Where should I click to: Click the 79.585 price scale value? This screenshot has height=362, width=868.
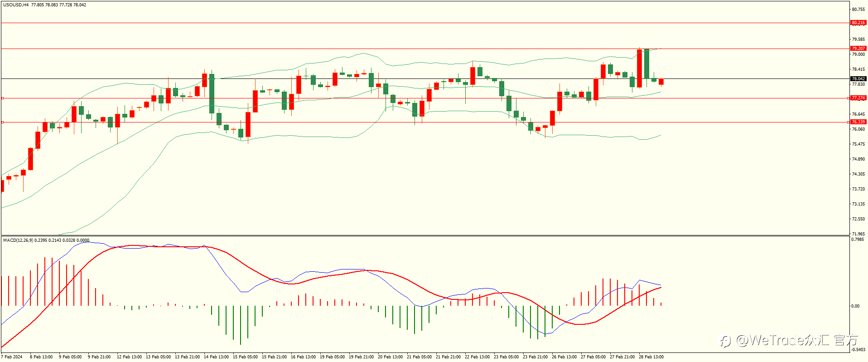point(858,39)
